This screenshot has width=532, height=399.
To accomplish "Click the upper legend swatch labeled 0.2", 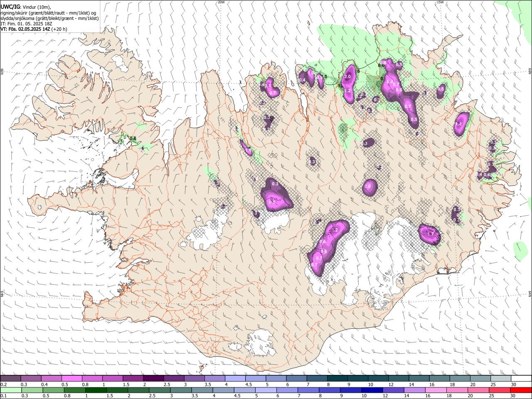I will (x=10, y=379).
